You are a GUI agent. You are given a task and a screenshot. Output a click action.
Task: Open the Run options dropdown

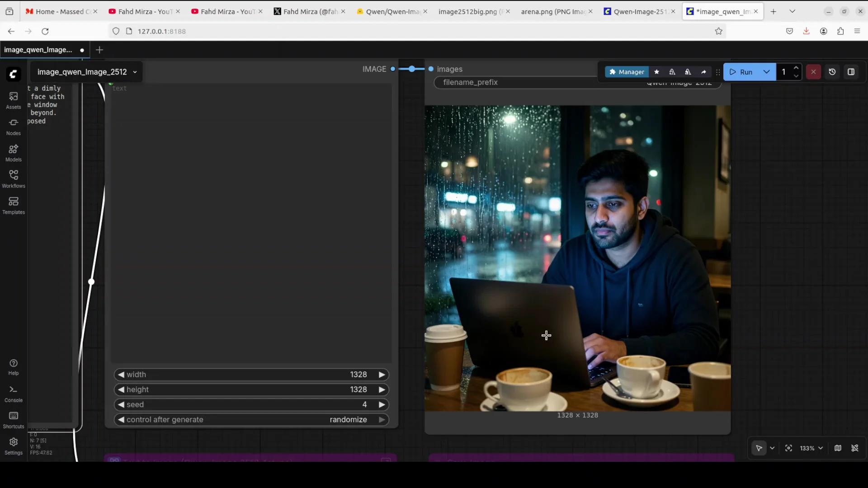coord(767,72)
